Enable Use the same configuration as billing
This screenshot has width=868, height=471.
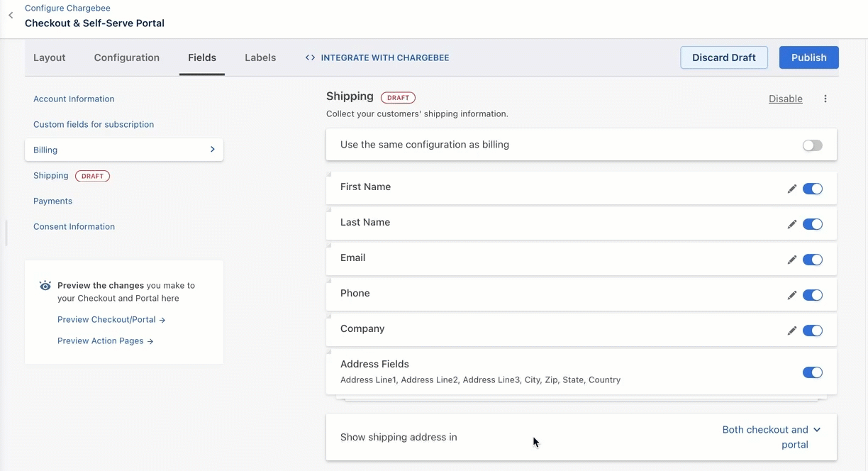812,145
